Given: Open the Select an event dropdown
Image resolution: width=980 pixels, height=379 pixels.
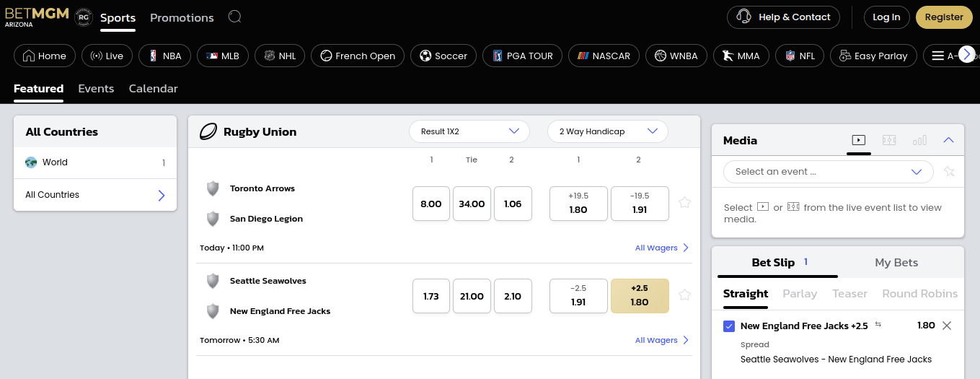Looking at the screenshot, I should click(x=829, y=172).
